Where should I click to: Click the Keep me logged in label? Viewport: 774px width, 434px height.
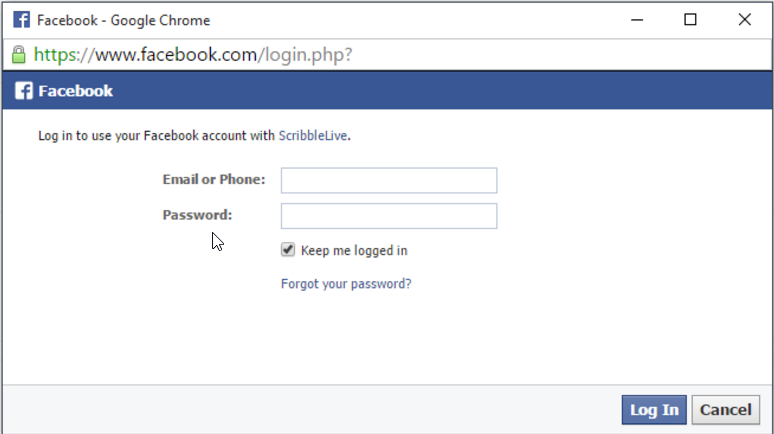coord(354,251)
